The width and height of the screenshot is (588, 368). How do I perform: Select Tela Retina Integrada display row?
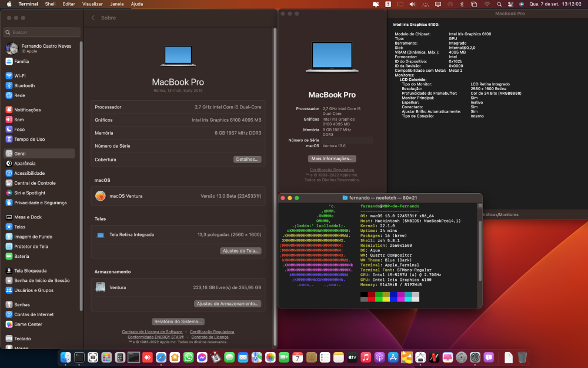[178, 235]
